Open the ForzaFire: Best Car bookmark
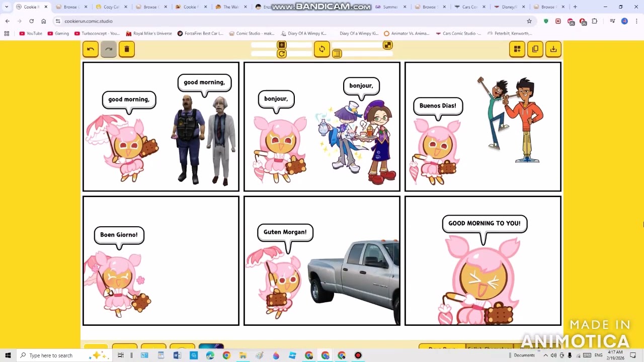 [200, 33]
